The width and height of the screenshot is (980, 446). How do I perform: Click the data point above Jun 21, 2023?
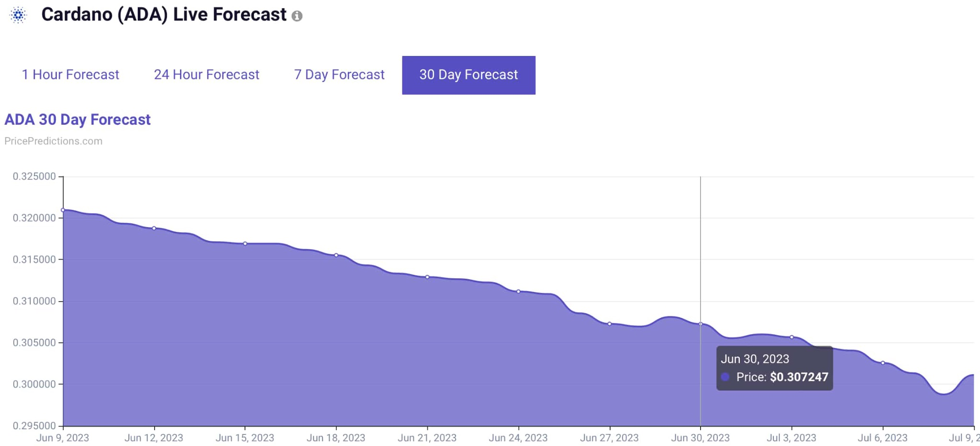coord(427,276)
